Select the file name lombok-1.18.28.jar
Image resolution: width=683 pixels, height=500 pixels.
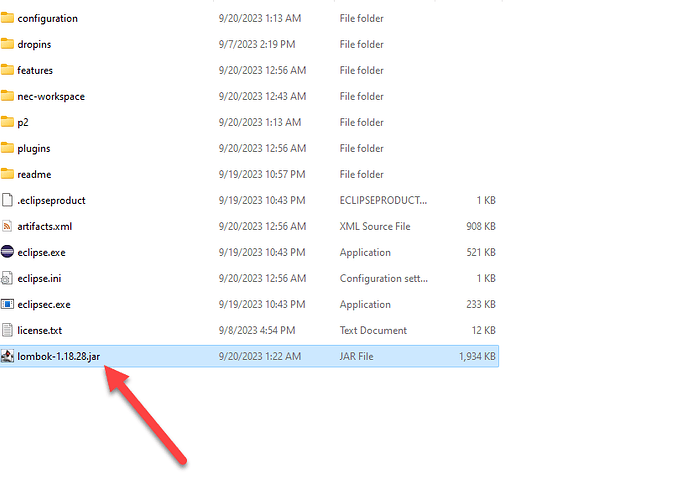[x=59, y=356]
